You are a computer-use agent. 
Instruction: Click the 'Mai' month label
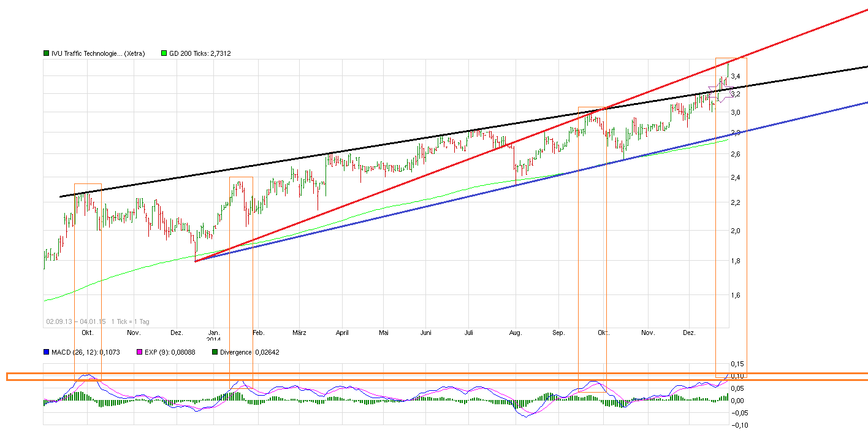[384, 333]
